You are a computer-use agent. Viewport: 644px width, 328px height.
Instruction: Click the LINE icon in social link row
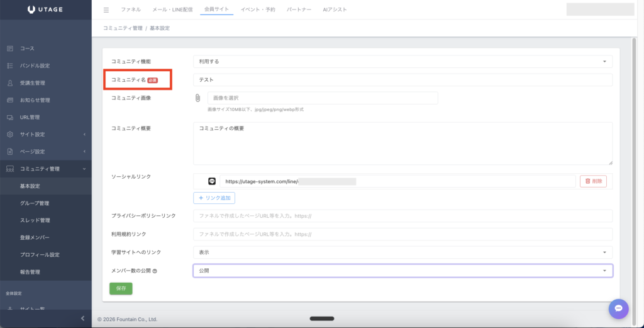point(212,181)
